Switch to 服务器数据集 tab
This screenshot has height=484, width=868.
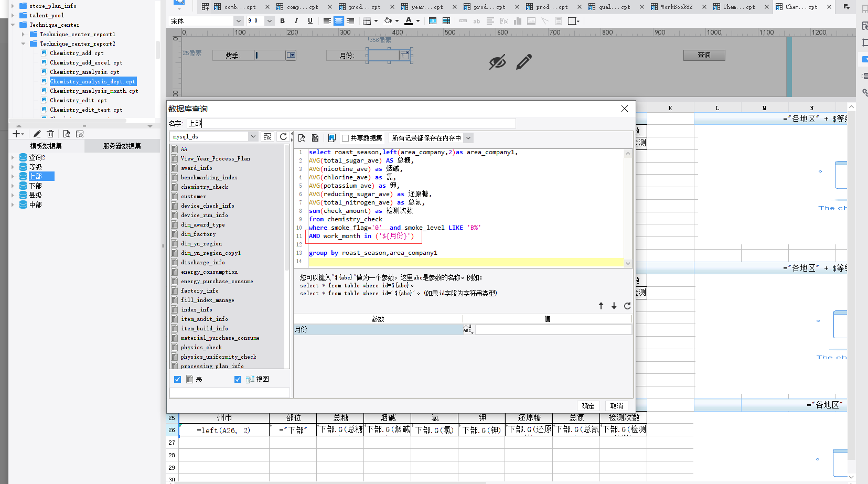pyautogui.click(x=122, y=146)
